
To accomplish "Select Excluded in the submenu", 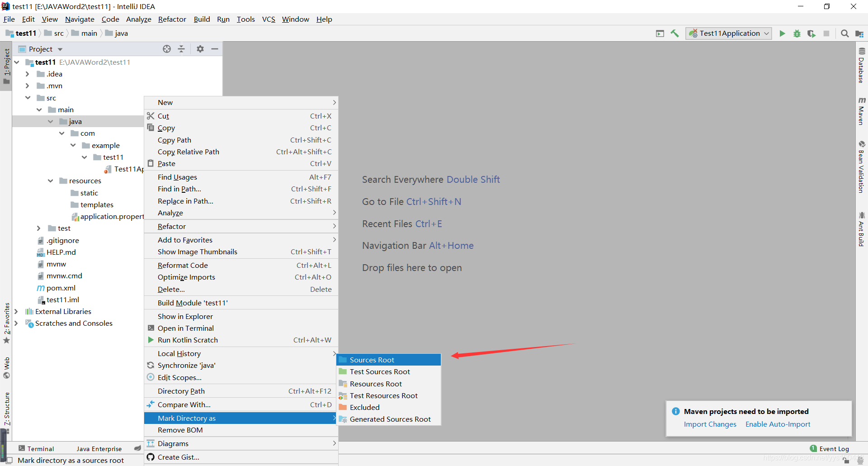I will pyautogui.click(x=389, y=407).
